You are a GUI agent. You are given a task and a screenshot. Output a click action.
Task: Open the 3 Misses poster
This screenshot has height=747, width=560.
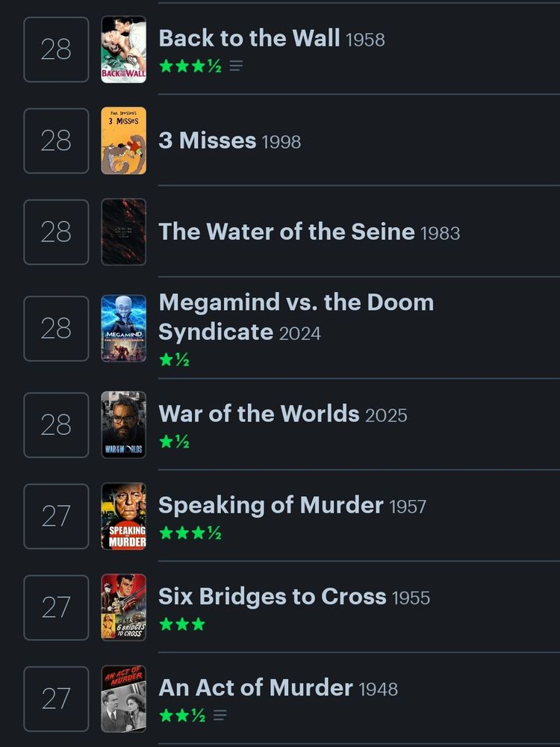123,141
